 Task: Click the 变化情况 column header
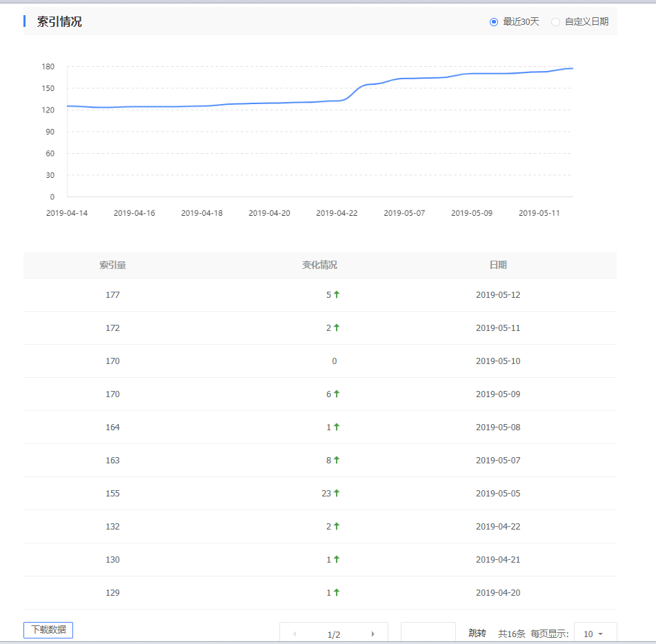319,265
